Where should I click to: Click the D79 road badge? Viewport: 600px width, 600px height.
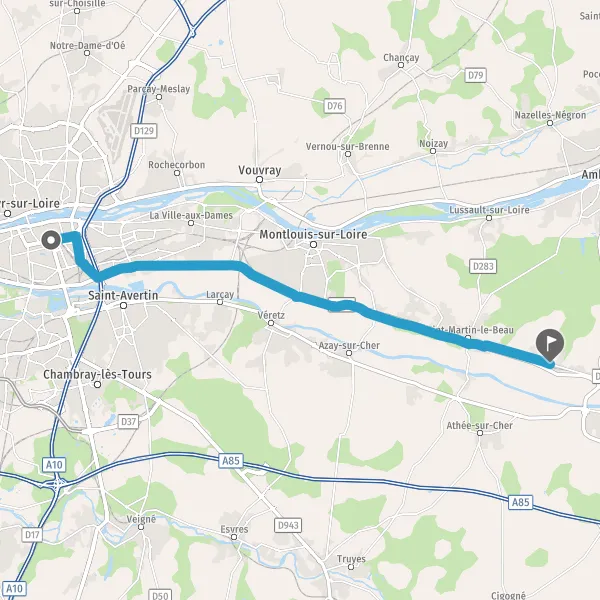tap(476, 75)
